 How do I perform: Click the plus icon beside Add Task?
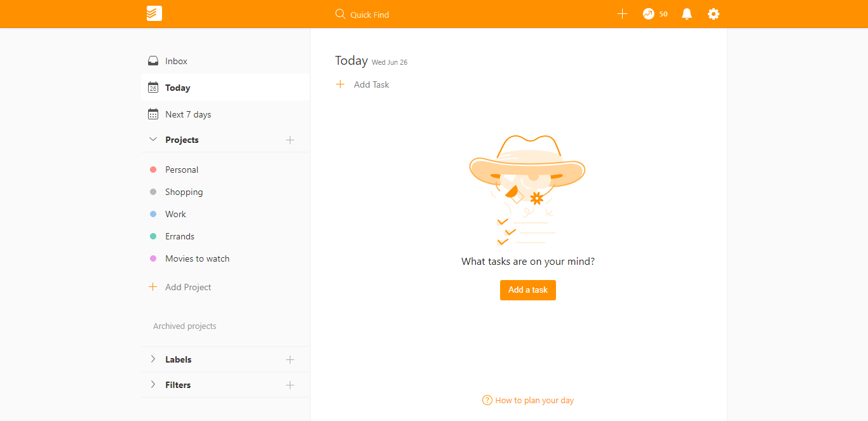tap(340, 84)
